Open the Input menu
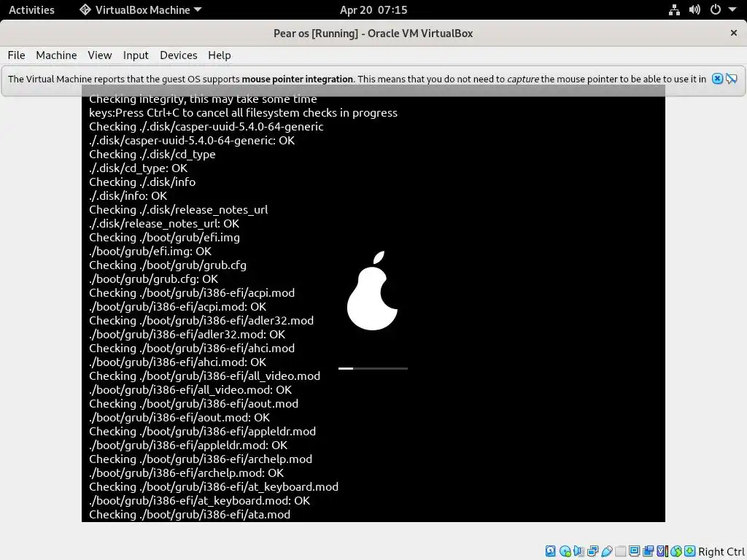747x560 pixels. coord(136,55)
